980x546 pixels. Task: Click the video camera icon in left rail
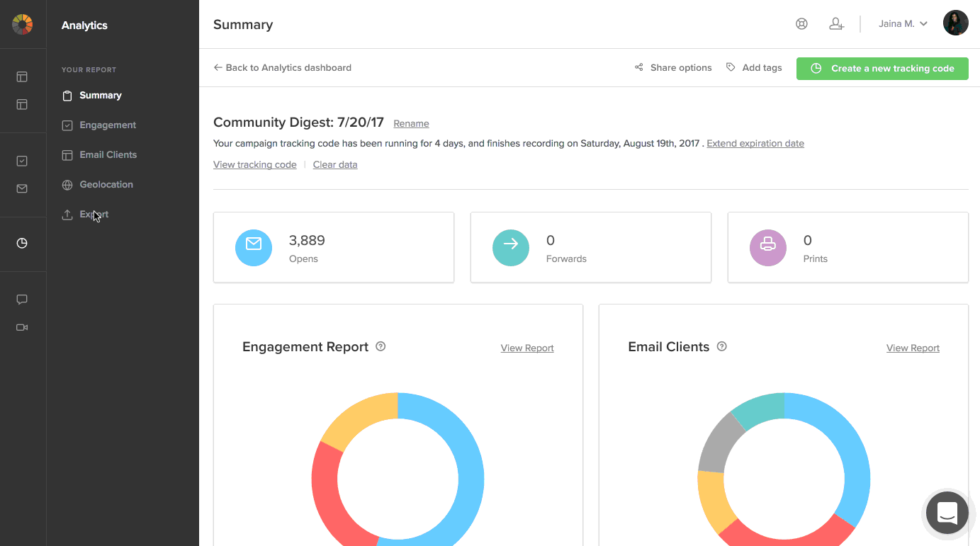tap(22, 328)
